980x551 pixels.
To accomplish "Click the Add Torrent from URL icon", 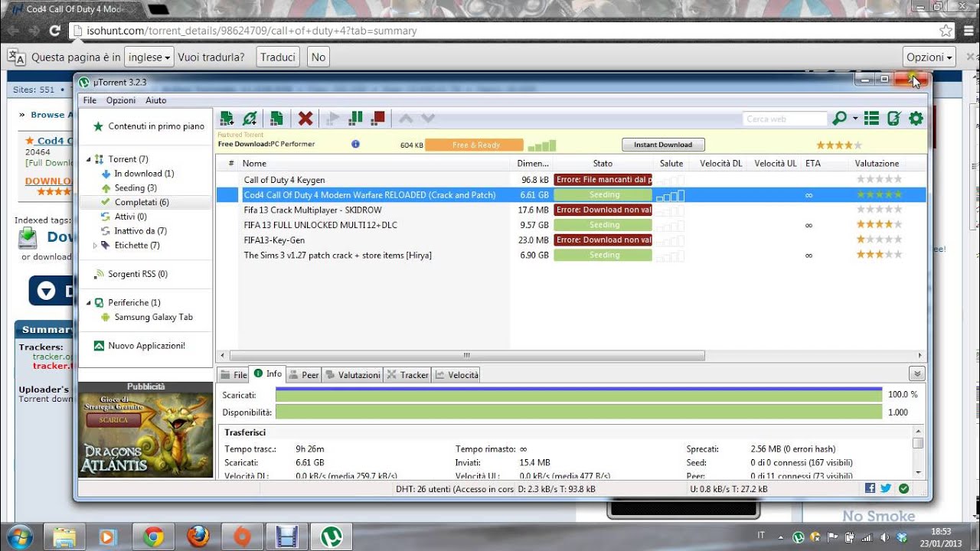I will 250,118.
